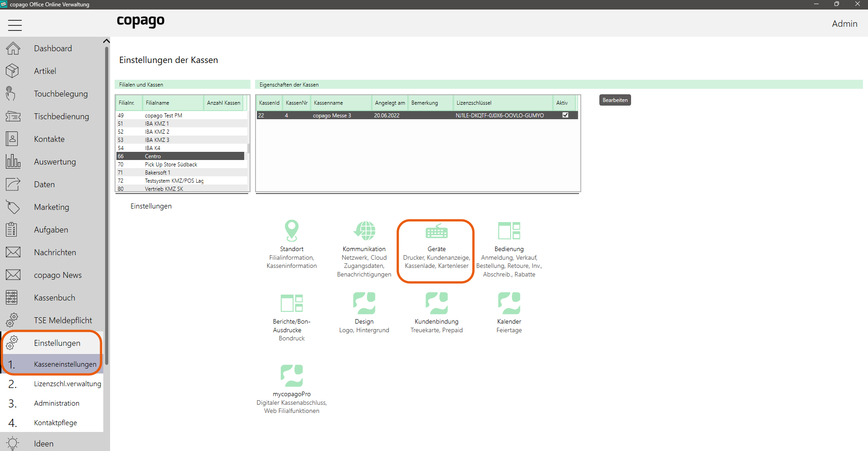The width and height of the screenshot is (868, 451).
Task: Open the hamburger menu icon
Action: tap(15, 25)
